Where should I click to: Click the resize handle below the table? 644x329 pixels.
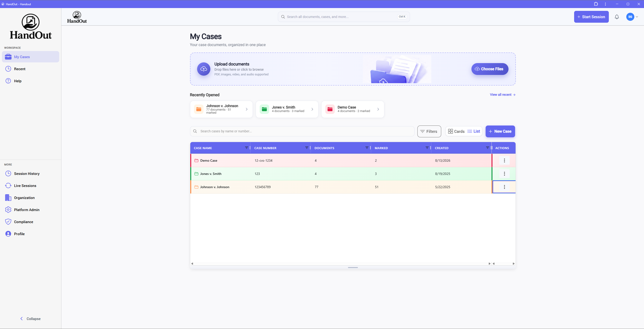(353, 267)
